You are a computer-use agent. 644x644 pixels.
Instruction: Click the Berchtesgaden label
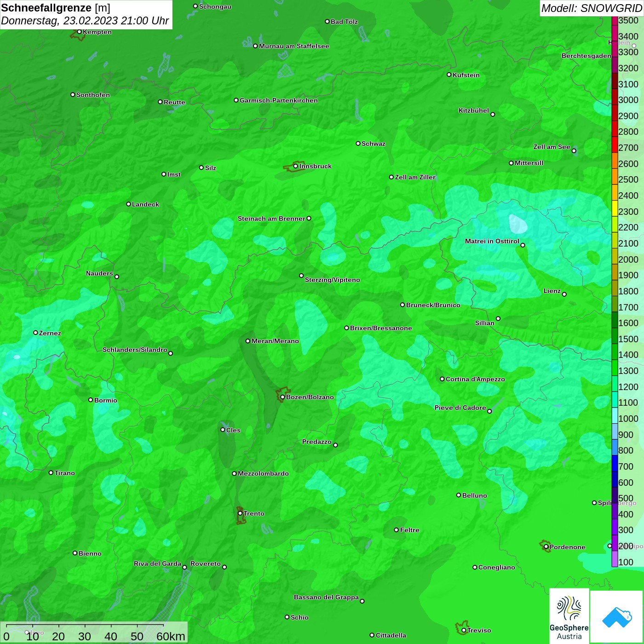(586, 56)
